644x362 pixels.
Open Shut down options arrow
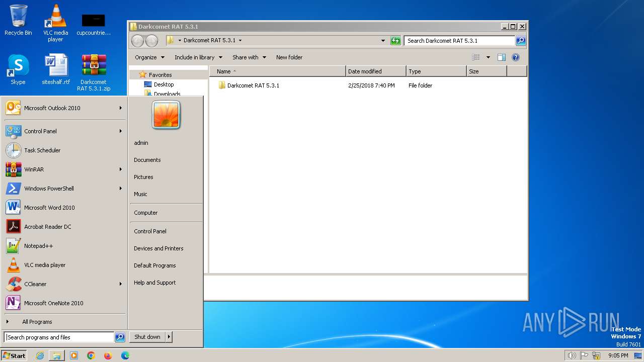(x=169, y=337)
